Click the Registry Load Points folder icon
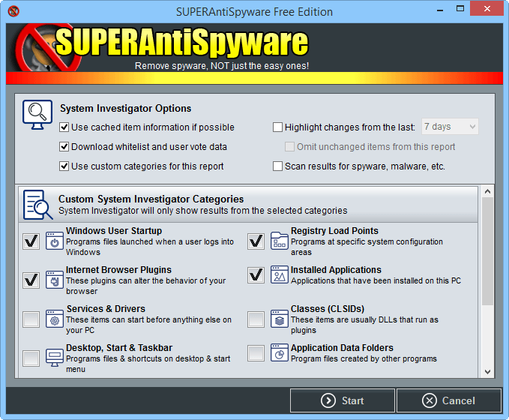The image size is (509, 420). click(x=280, y=241)
